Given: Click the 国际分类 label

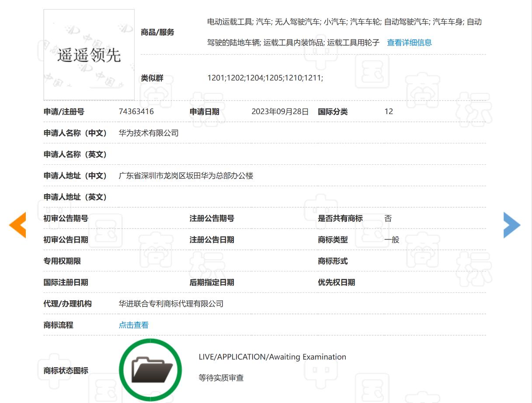Looking at the screenshot, I should [x=333, y=111].
